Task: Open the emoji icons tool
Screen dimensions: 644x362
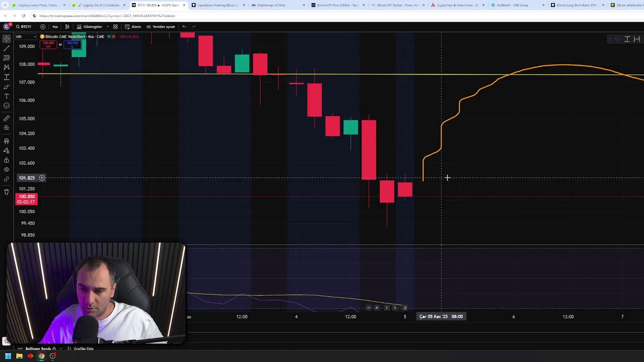Action: pyautogui.click(x=7, y=106)
